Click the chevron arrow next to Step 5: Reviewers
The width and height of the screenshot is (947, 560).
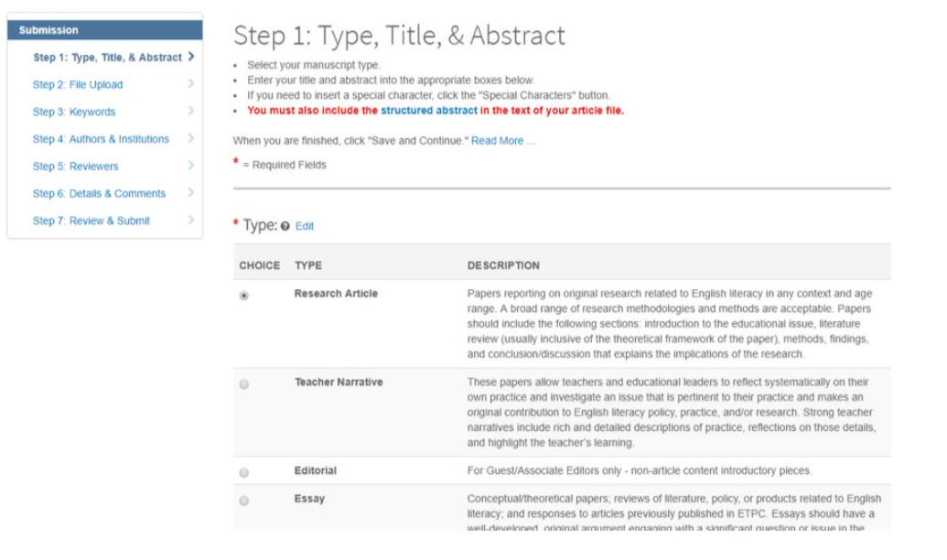(x=191, y=165)
